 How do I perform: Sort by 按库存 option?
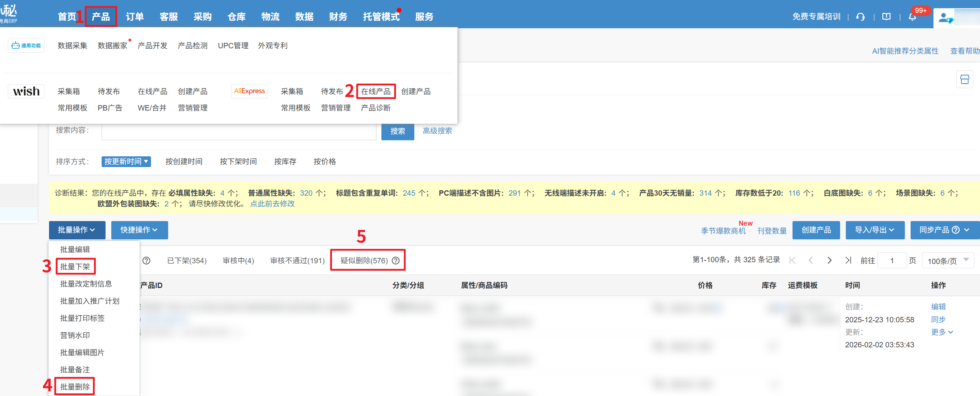point(285,162)
